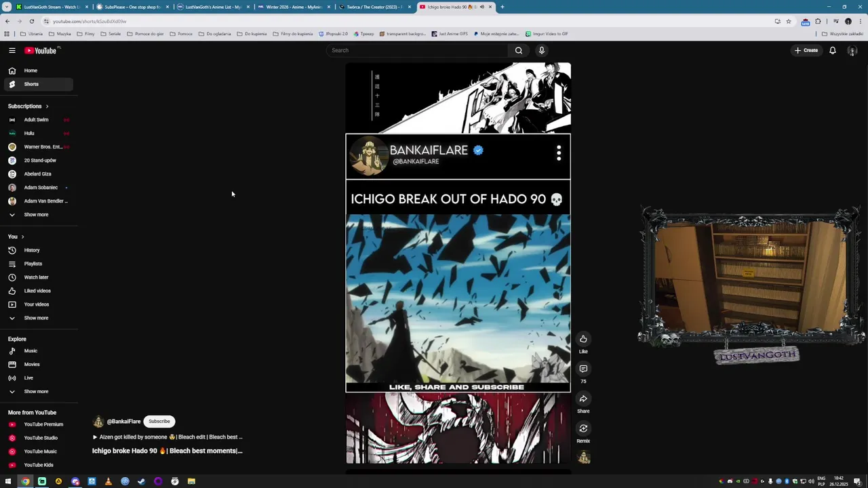Open Music in Explore

point(37,351)
